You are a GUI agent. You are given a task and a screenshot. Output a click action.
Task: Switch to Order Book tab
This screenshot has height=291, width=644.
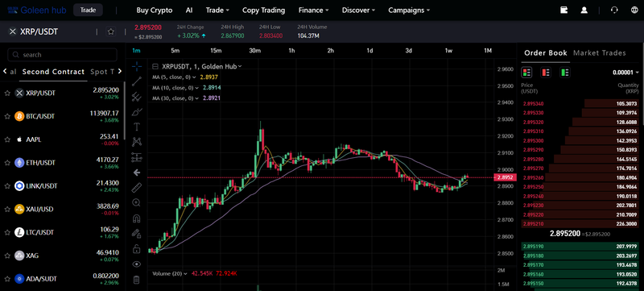point(546,53)
